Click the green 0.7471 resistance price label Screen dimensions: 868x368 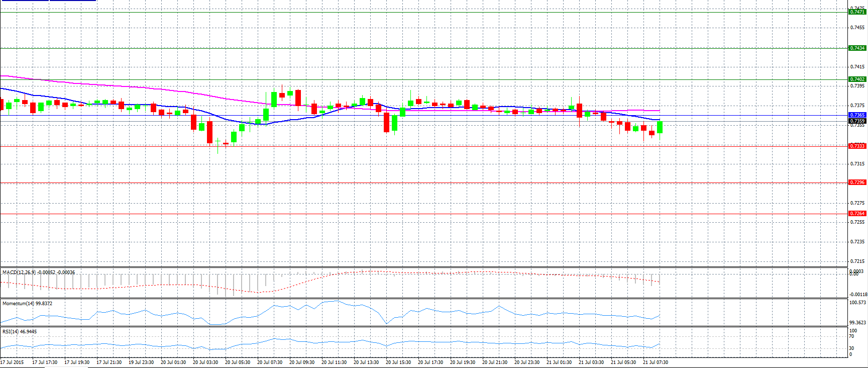[x=857, y=12]
